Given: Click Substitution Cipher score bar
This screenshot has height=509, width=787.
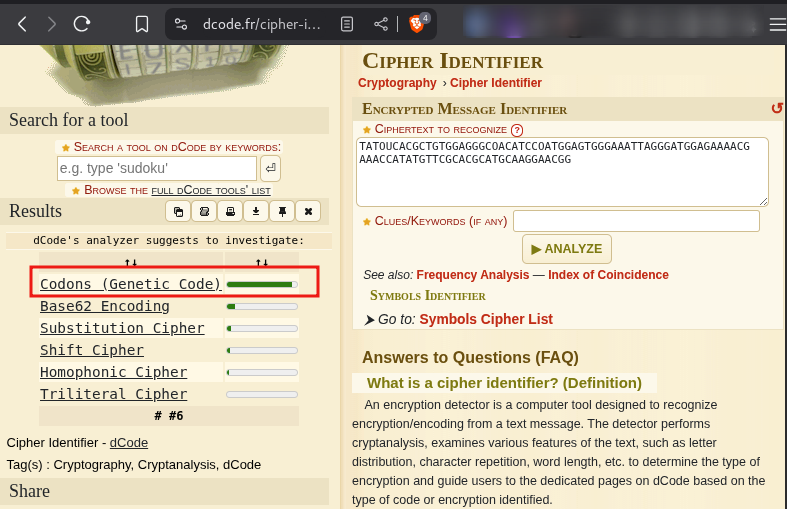Looking at the screenshot, I should [262, 329].
